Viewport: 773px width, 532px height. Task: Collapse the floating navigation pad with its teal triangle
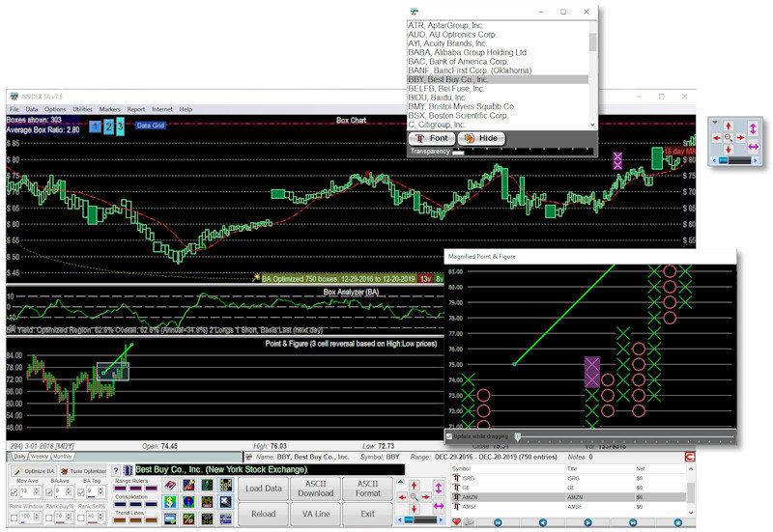coord(715,123)
